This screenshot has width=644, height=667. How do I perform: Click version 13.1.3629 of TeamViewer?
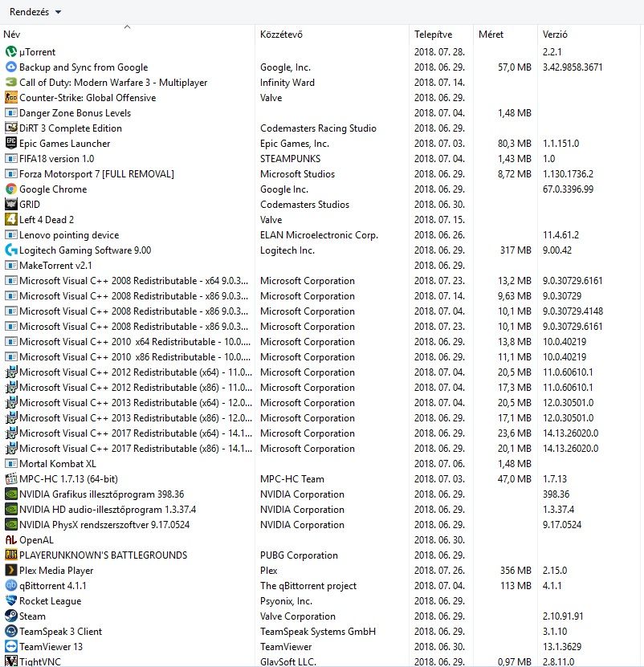point(562,647)
